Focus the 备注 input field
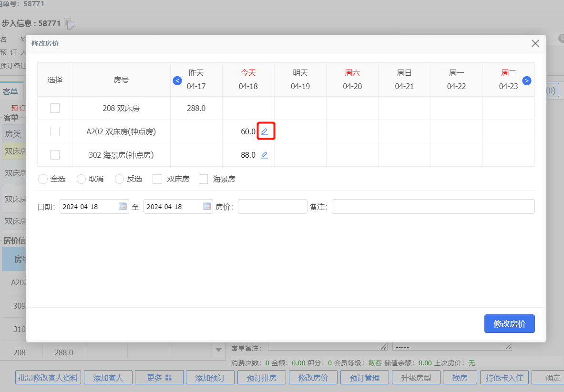Image resolution: width=564 pixels, height=392 pixels. point(433,207)
